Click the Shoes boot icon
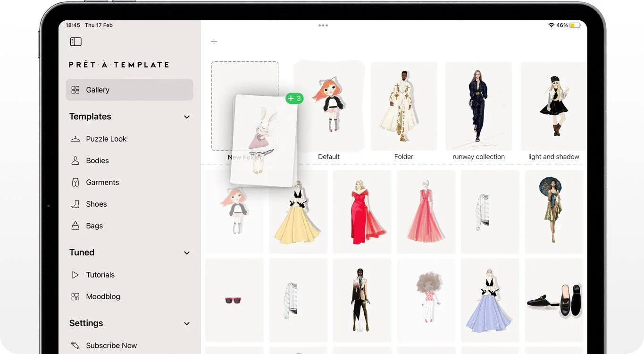 point(75,204)
